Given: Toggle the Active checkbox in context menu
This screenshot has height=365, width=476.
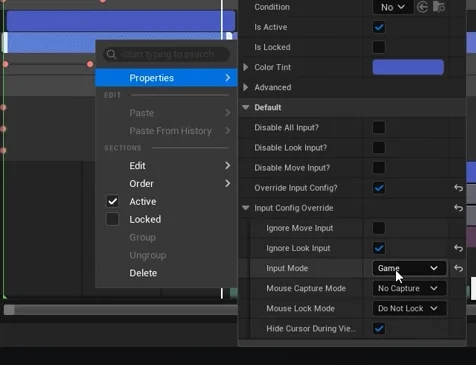Looking at the screenshot, I should (112, 201).
